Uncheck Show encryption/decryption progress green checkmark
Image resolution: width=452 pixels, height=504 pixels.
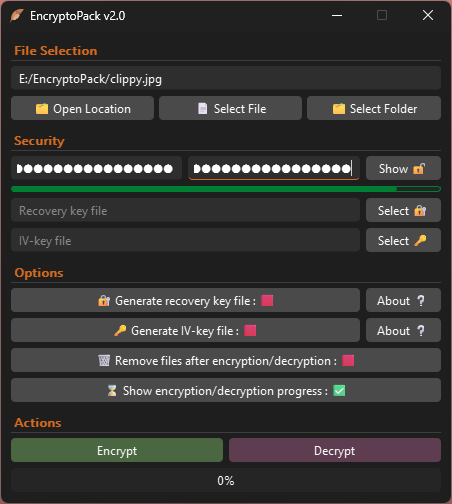[339, 390]
